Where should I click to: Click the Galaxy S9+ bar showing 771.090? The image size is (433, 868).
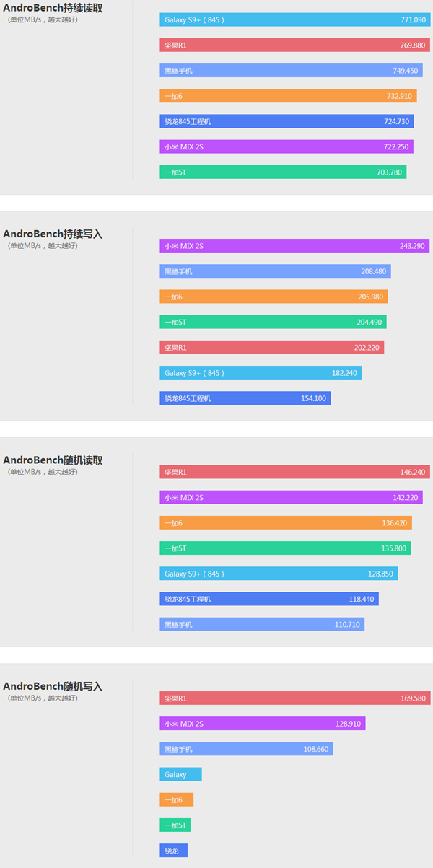(294, 19)
